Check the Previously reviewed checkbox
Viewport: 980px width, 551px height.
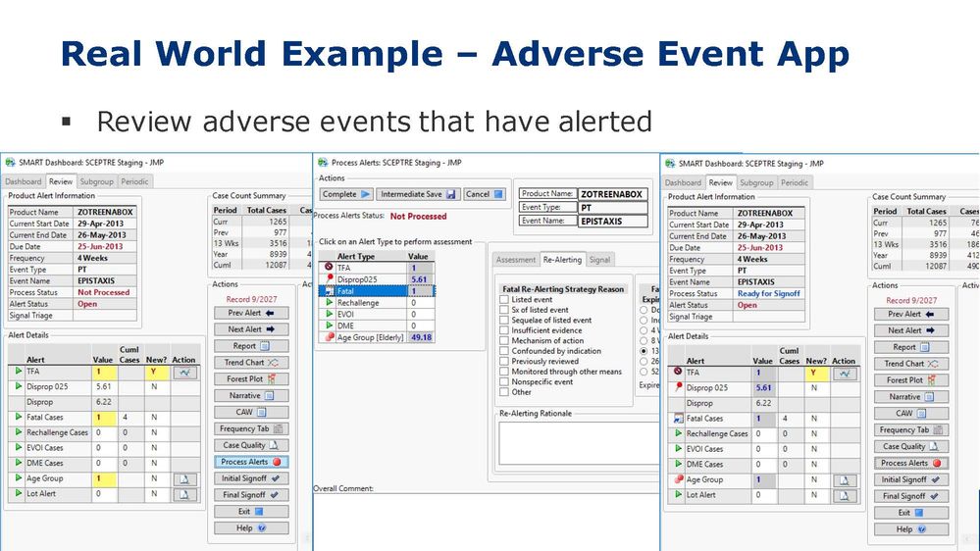504,361
